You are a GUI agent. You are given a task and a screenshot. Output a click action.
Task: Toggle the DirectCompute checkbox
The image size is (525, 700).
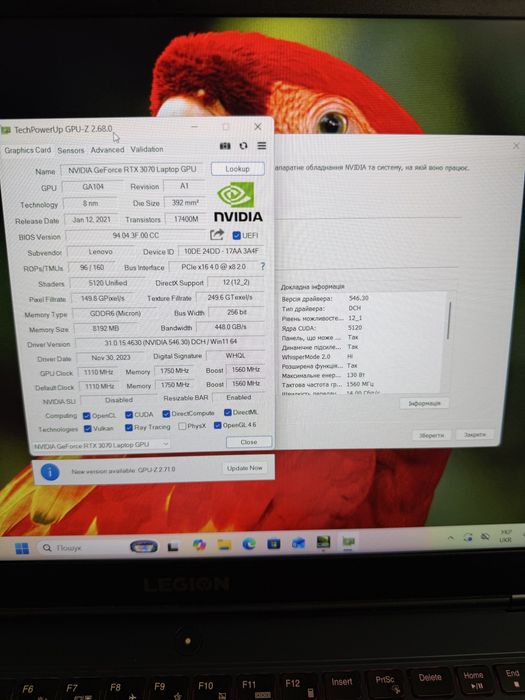[x=166, y=414]
